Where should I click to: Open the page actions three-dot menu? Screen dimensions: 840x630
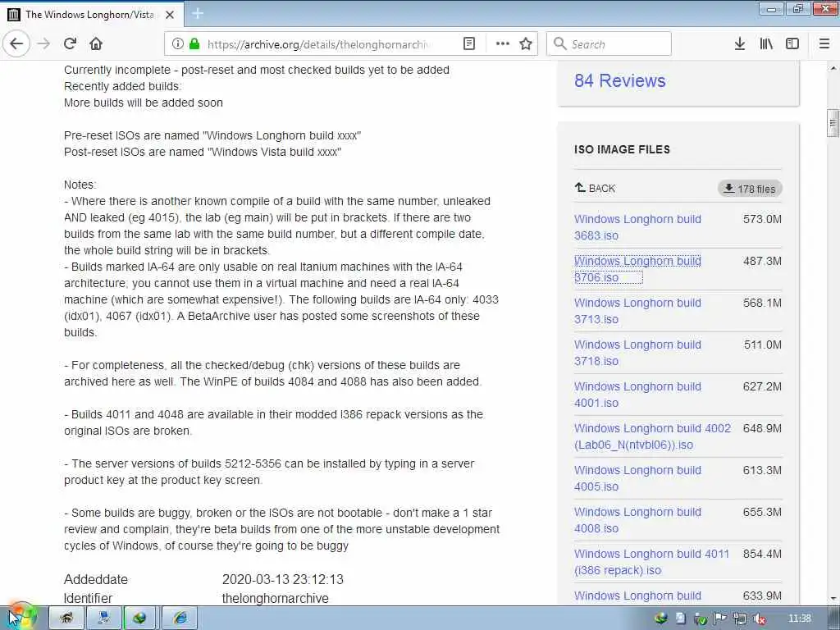(x=503, y=44)
